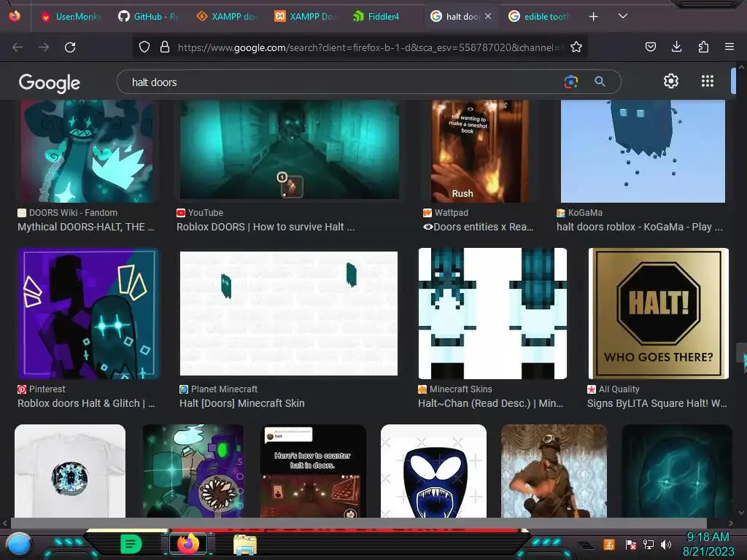Open the cartoon doors entities group image
The width and height of the screenshot is (747, 560).
click(x=193, y=471)
